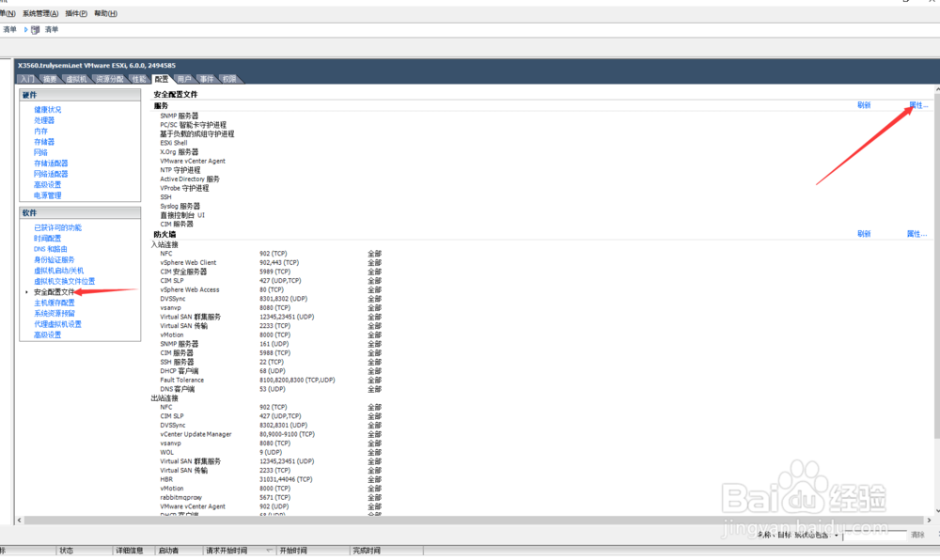Switch to the 用户 tab
Image resolution: width=940 pixels, height=560 pixels.
[x=184, y=79]
